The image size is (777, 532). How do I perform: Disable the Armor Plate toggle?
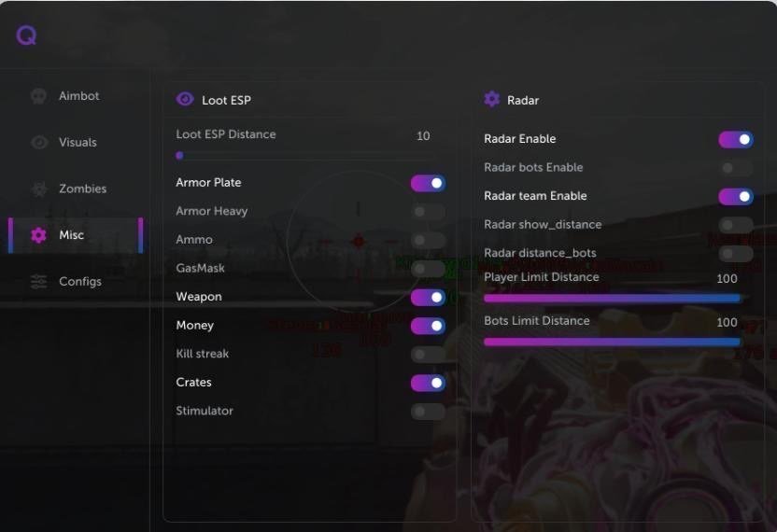tap(428, 183)
